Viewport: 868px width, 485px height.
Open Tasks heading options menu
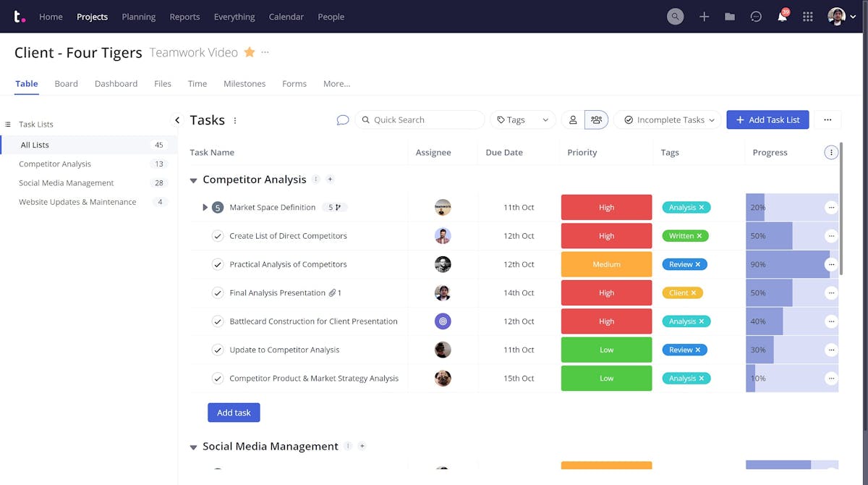coord(235,120)
